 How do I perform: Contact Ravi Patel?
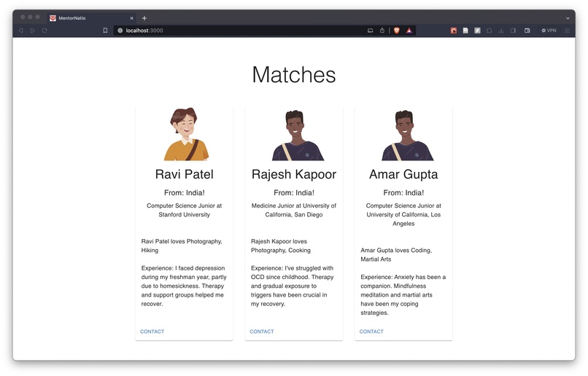click(x=152, y=332)
